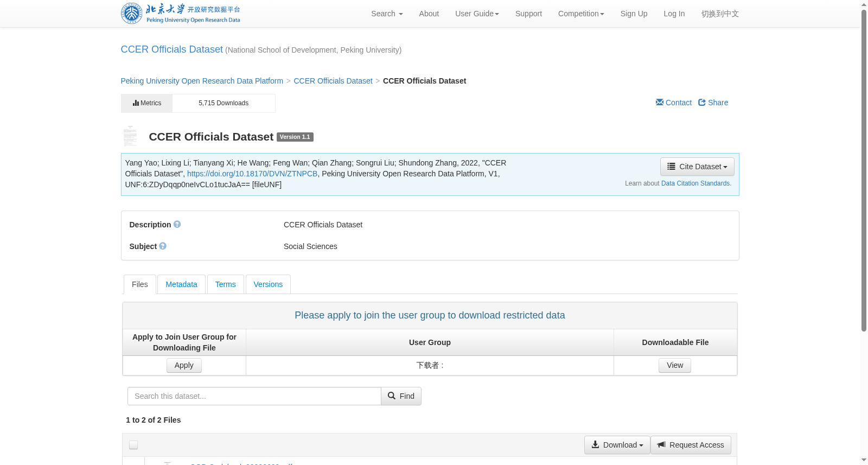Open the About page
868x465 pixels.
click(x=429, y=14)
